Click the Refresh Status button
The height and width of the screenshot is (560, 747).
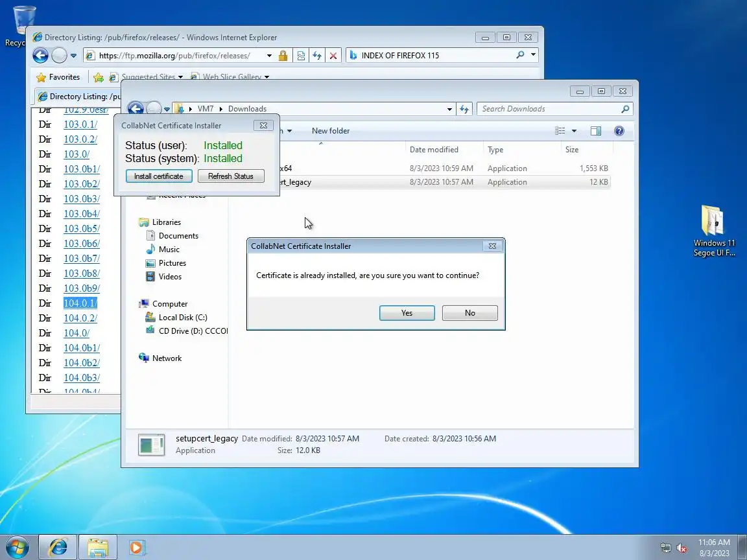tap(231, 176)
